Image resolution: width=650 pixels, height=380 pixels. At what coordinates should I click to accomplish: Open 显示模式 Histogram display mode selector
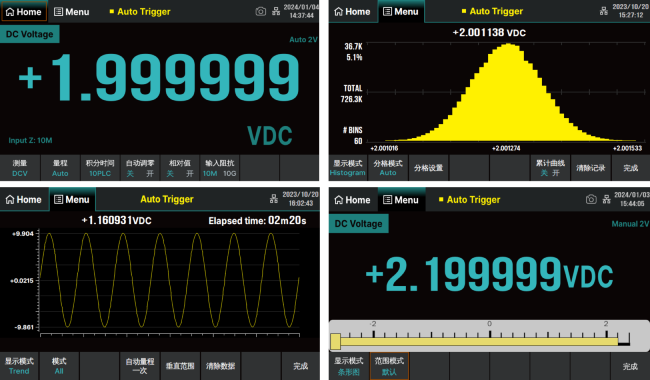tap(348, 168)
